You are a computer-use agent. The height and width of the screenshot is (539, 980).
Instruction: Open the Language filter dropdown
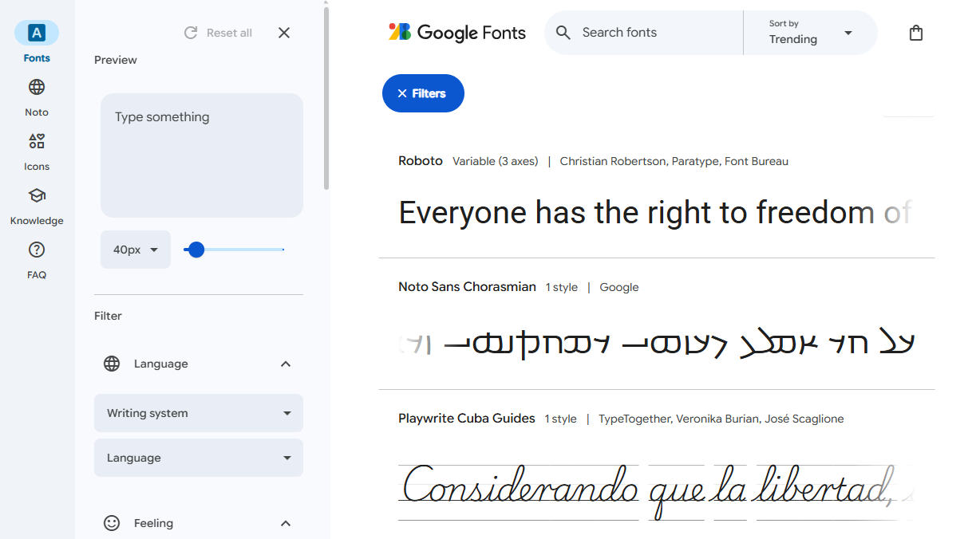[198, 458]
